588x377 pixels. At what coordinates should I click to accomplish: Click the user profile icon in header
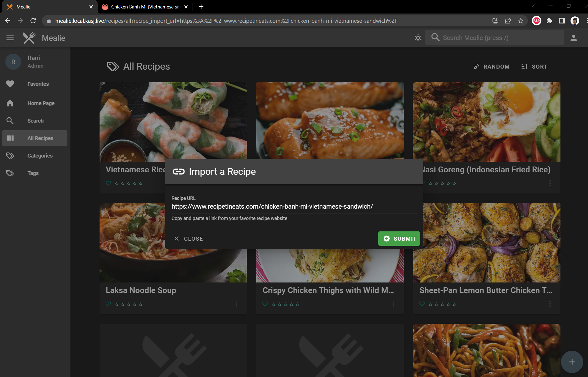click(573, 38)
